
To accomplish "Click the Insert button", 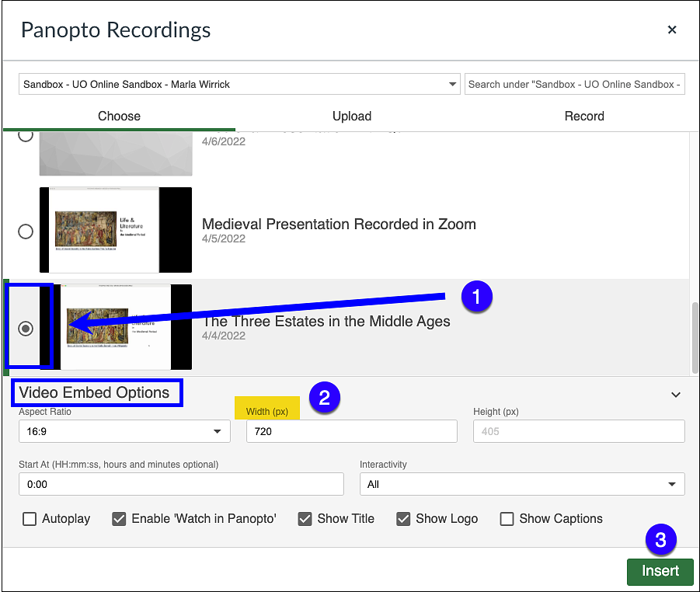I will coord(660,572).
